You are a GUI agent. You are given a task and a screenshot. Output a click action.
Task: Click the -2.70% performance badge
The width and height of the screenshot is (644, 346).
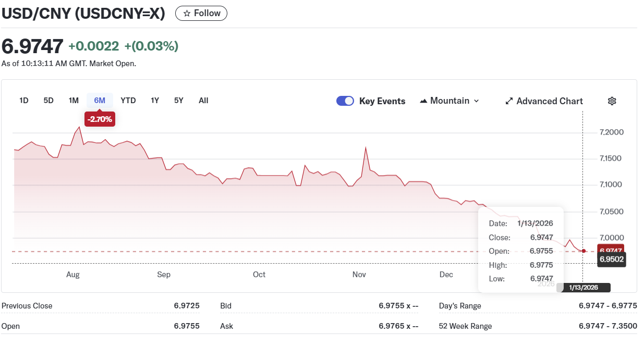[100, 119]
